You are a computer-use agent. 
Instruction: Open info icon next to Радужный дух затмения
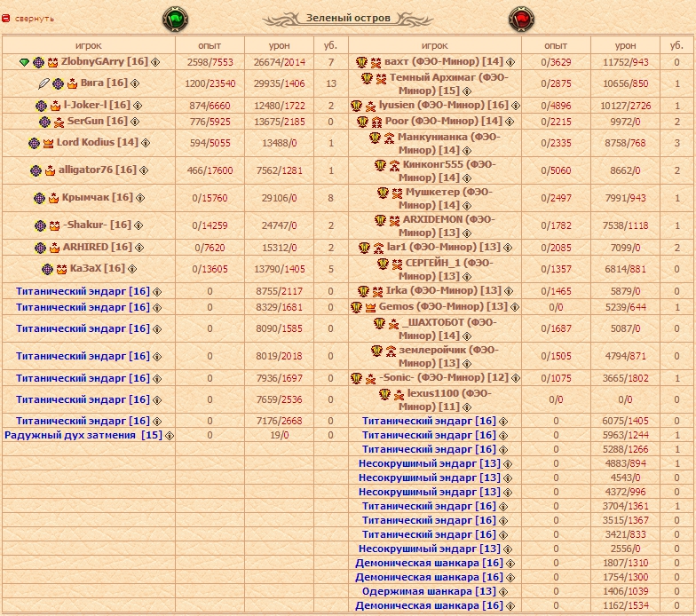[x=169, y=436]
